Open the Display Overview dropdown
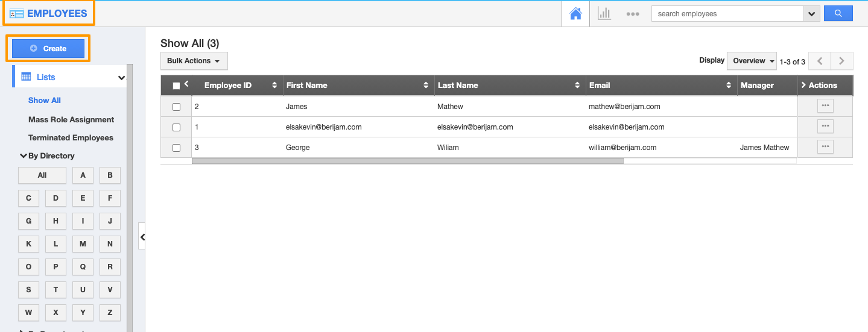The width and height of the screenshot is (868, 332). coord(753,61)
